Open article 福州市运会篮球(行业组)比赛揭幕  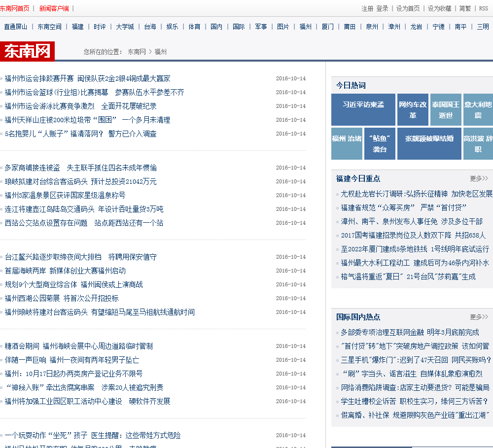click(94, 93)
